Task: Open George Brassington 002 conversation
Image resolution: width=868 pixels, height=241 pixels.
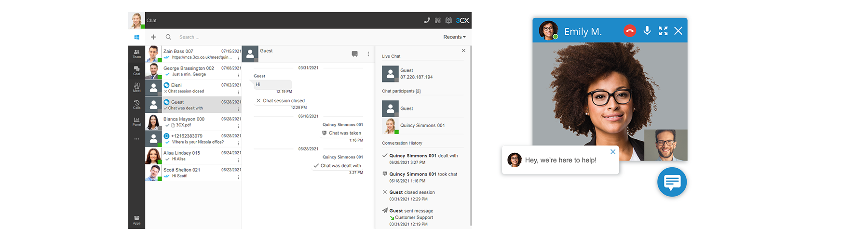Action: (193, 71)
